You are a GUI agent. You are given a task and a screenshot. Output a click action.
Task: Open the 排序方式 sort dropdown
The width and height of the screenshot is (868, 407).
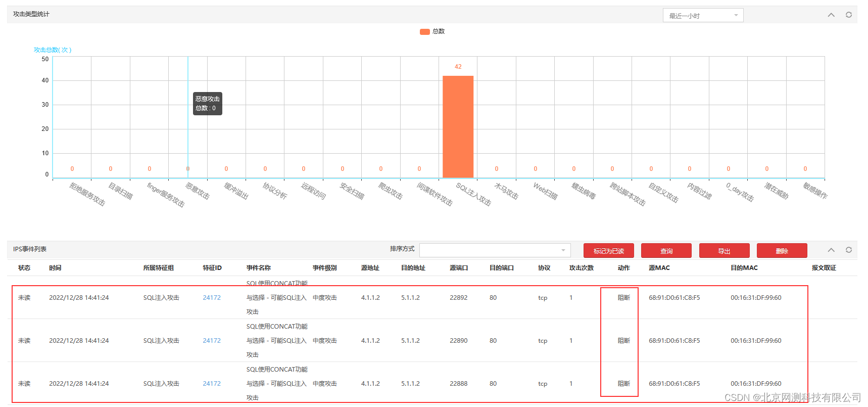(x=495, y=250)
